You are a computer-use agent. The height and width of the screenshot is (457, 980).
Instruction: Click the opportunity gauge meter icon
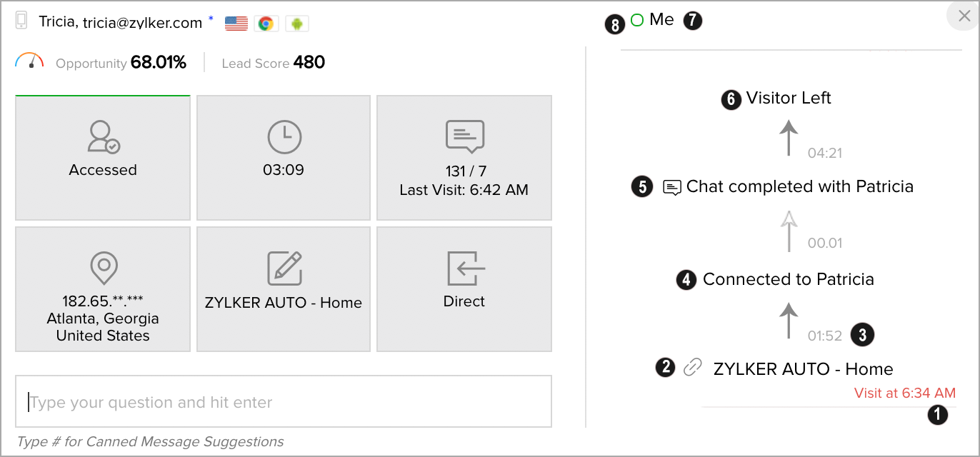pyautogui.click(x=29, y=61)
